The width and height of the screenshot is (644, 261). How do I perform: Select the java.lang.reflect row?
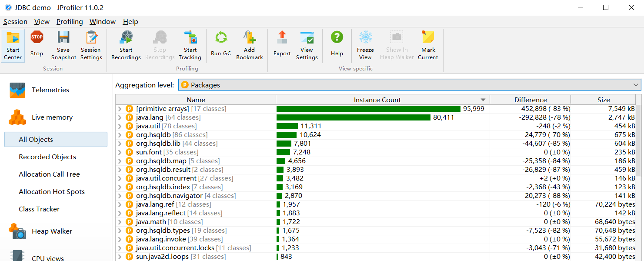[x=376, y=213]
